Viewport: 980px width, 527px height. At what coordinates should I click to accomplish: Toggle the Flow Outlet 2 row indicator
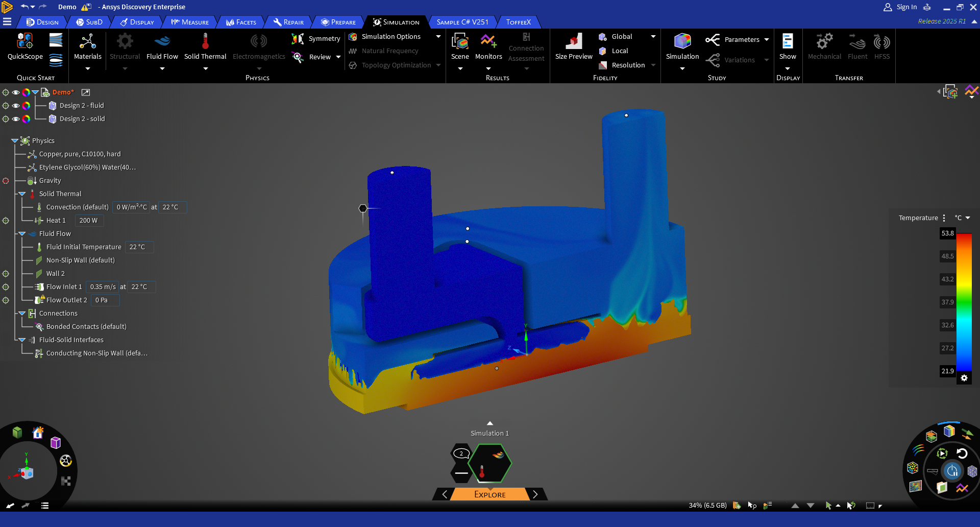[6, 300]
